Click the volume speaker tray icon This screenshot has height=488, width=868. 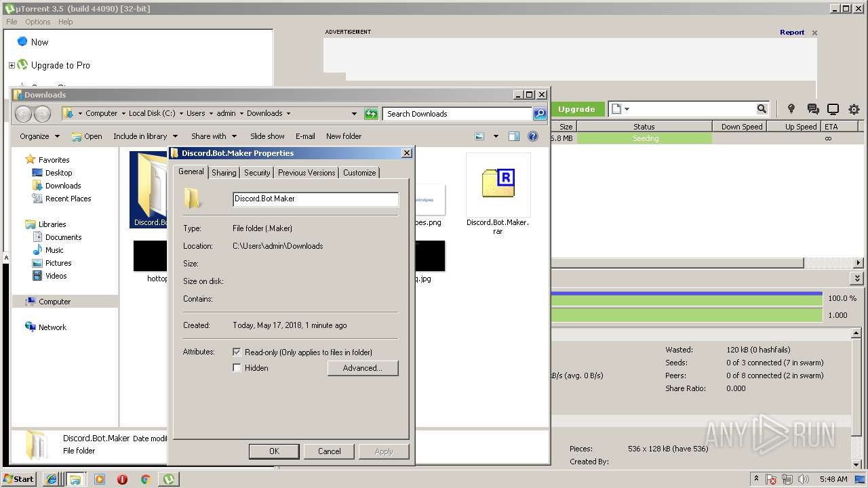point(804,480)
